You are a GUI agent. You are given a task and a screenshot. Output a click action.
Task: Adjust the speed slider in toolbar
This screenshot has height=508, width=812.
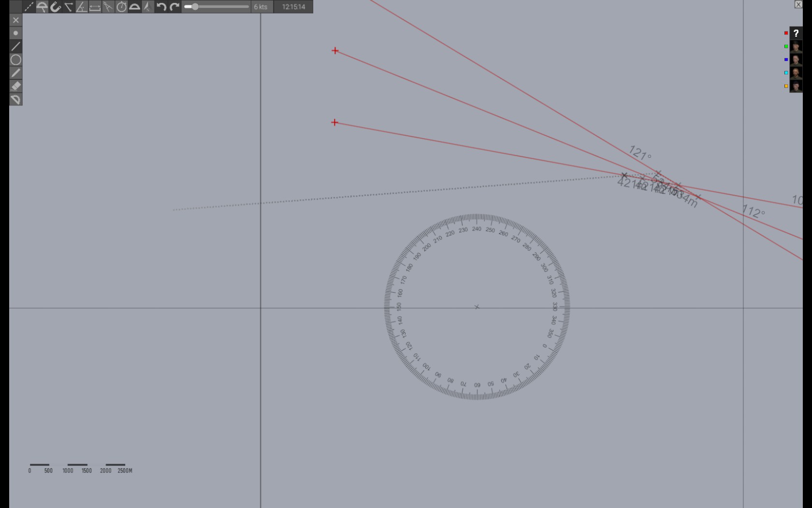click(216, 7)
